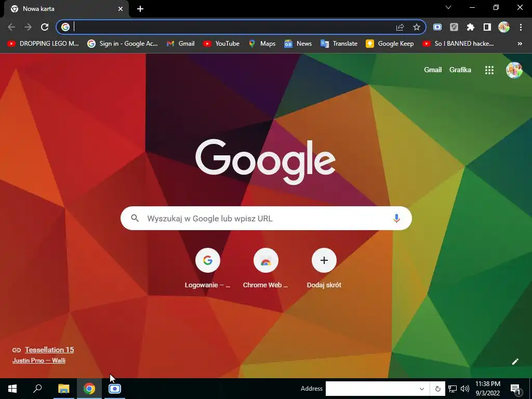
Task: Click the Google search box on the page
Action: tap(266, 218)
